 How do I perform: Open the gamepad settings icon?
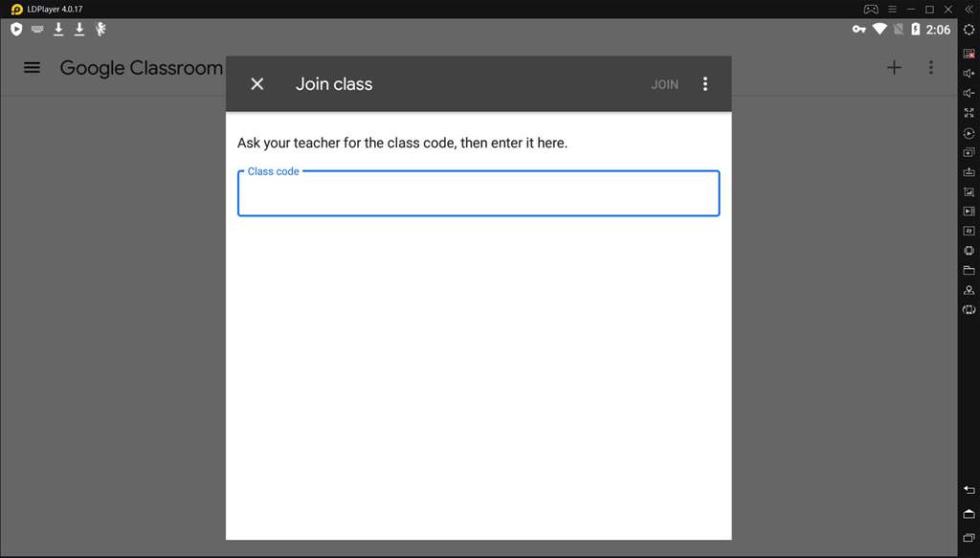(871, 9)
